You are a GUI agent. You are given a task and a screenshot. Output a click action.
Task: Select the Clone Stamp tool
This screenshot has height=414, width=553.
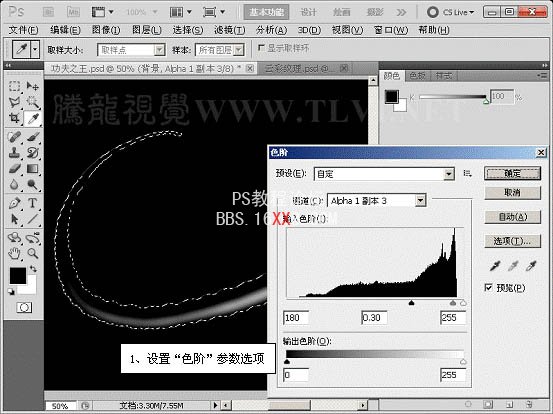pos(14,152)
